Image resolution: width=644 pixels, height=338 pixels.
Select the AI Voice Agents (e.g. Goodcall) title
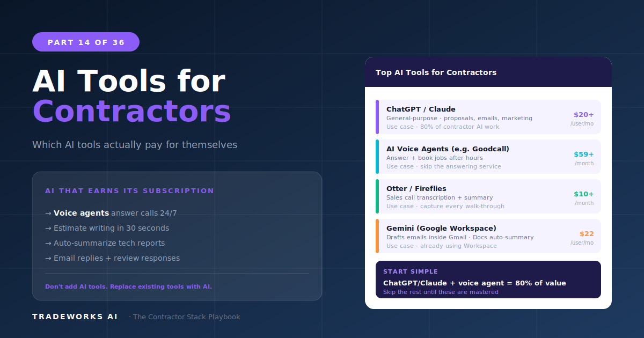tap(448, 149)
